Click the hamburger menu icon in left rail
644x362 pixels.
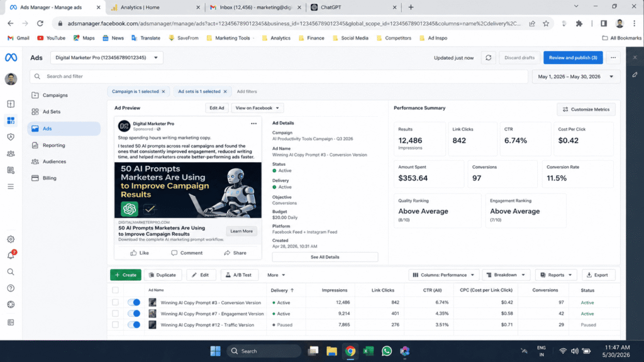[11, 186]
